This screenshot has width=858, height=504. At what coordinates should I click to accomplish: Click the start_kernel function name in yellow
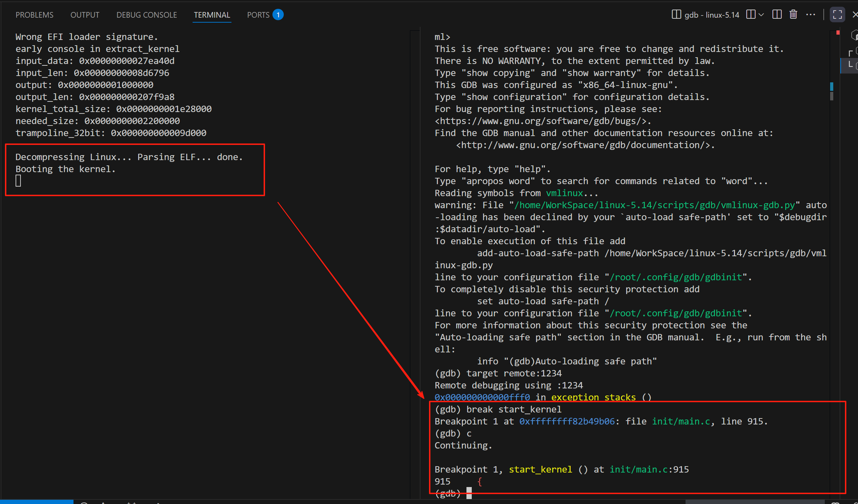[540, 470]
